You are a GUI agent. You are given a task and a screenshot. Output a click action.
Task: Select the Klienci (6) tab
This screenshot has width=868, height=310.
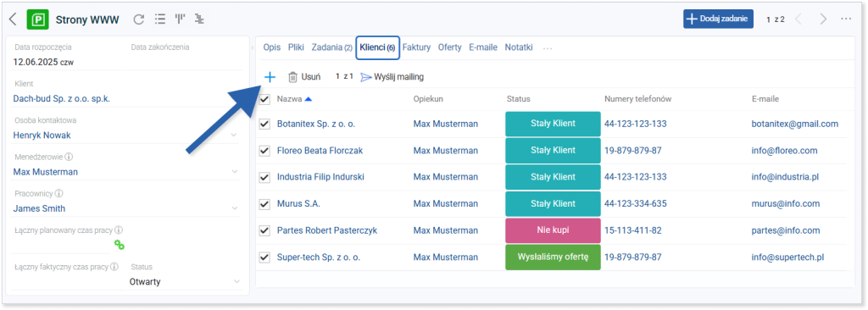click(x=377, y=47)
